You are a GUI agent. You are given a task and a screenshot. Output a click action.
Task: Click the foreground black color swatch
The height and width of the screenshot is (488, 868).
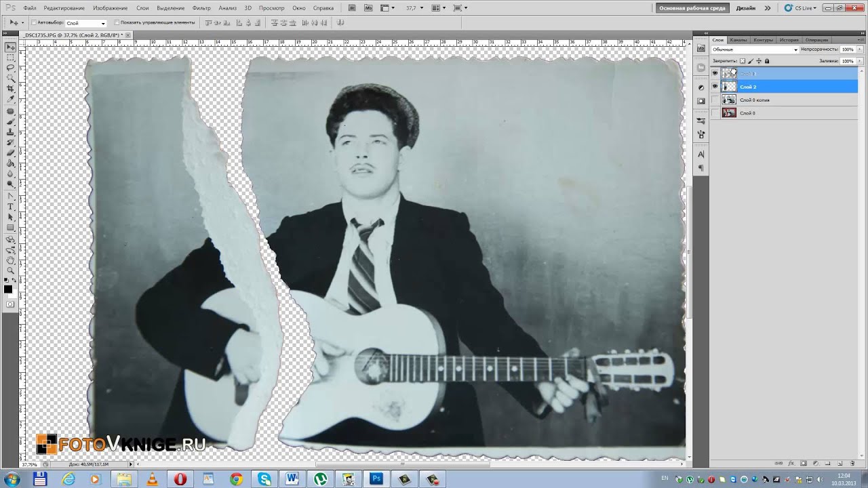(x=8, y=289)
